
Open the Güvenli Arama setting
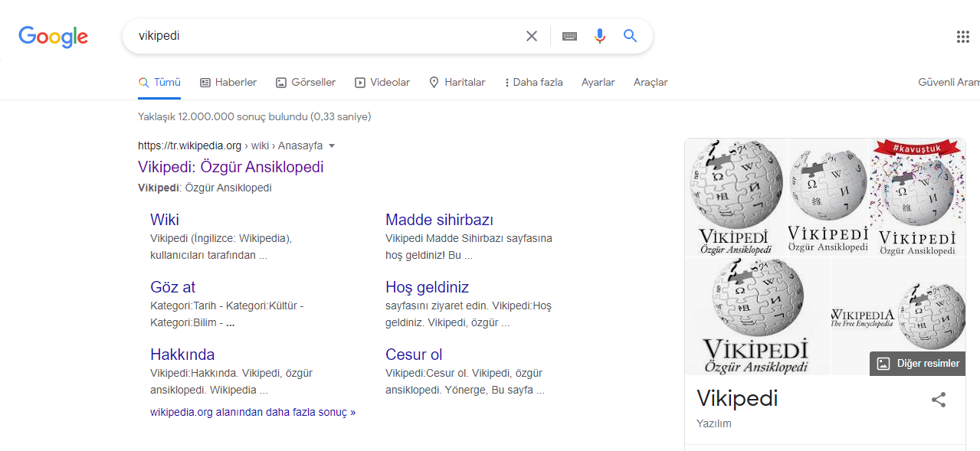point(949,83)
